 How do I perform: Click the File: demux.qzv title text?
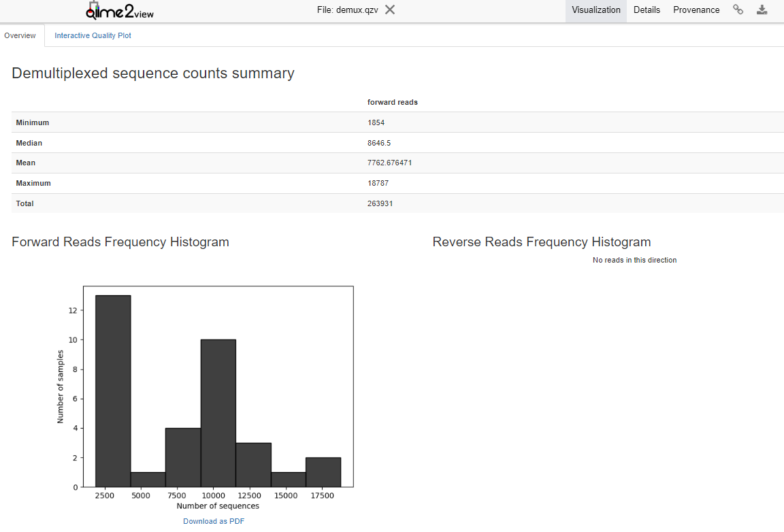347,10
